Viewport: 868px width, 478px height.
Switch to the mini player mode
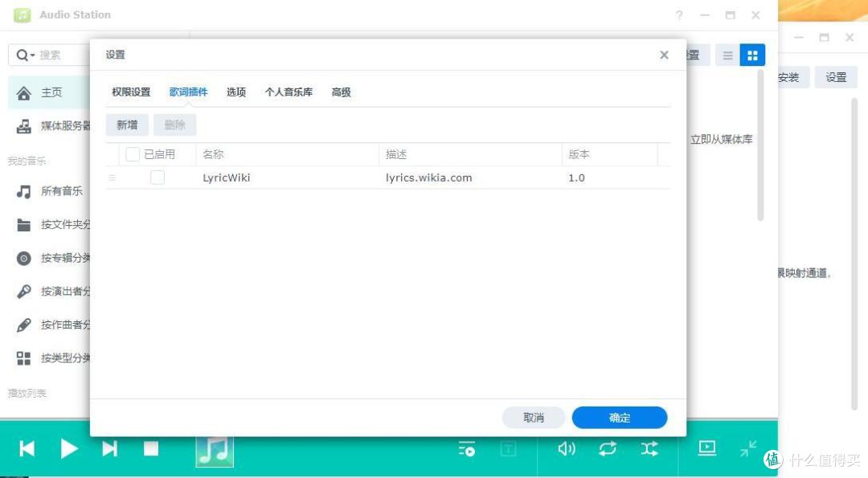coord(748,448)
